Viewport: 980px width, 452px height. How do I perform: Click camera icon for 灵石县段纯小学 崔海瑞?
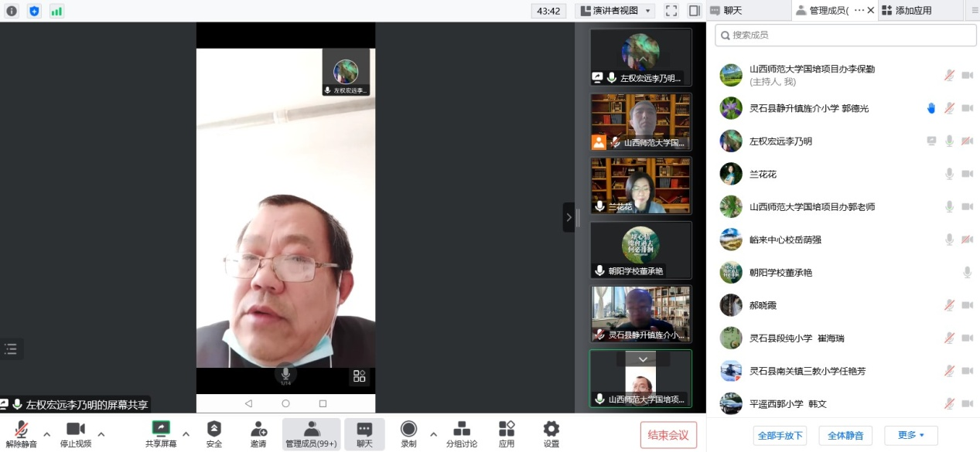pos(967,338)
